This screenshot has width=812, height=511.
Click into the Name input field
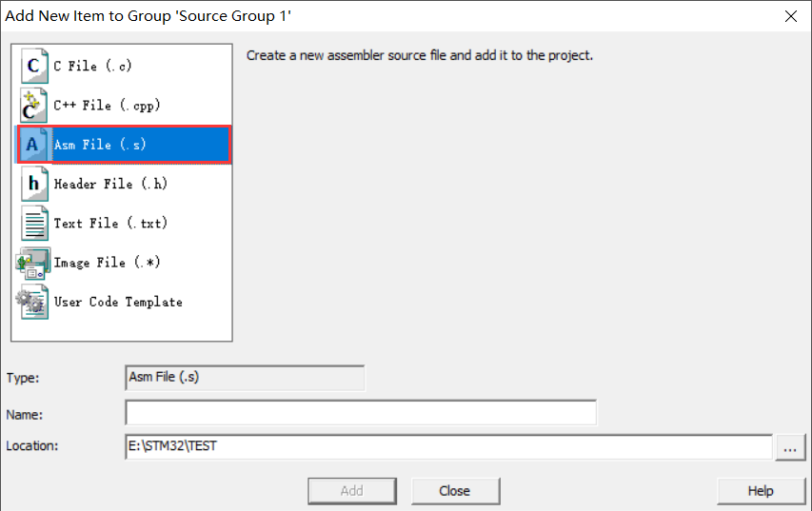coord(361,413)
